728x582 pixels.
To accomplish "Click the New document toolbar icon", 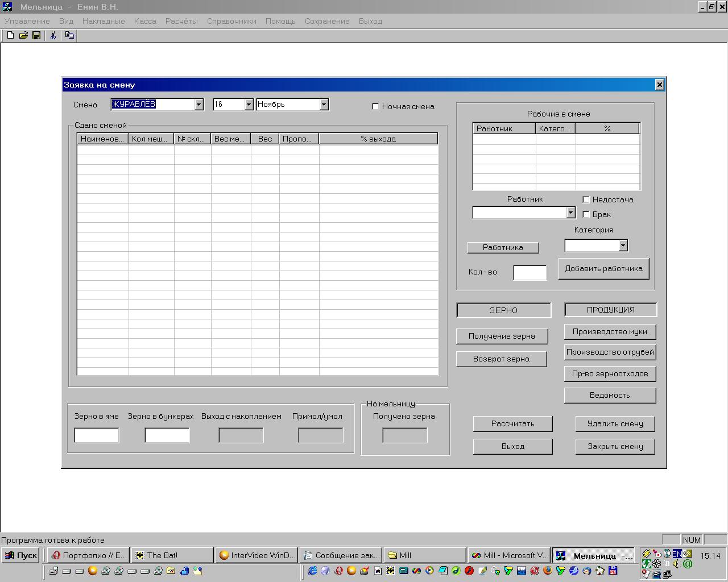I will 10,35.
